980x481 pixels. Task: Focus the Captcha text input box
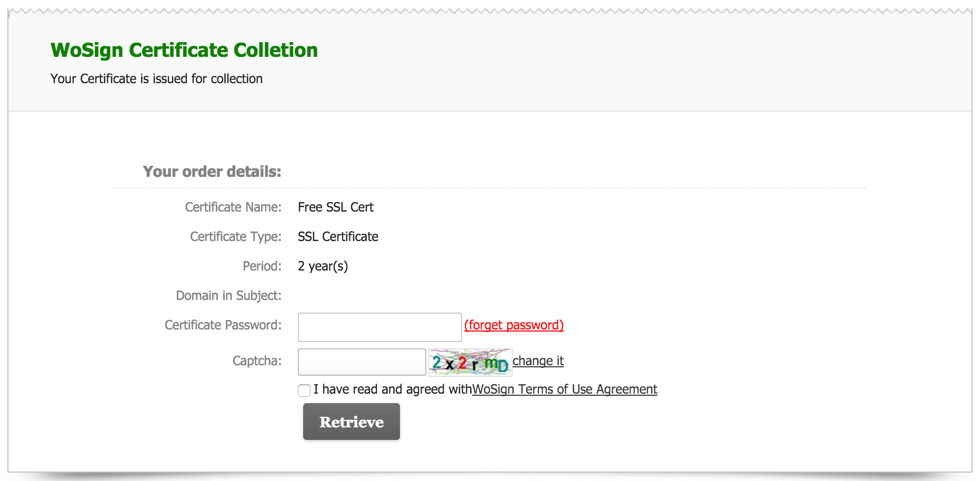(x=362, y=362)
